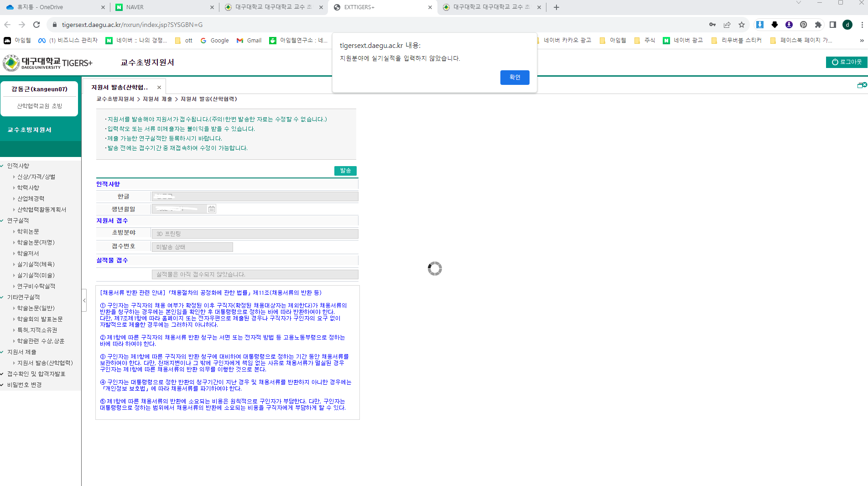Collapse the 연구실적 tree section
Screen dimensions: 868x486
click(x=2, y=221)
